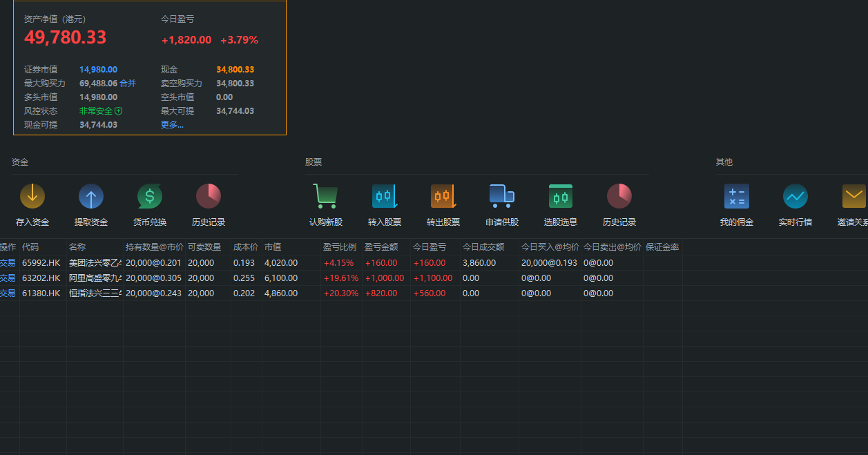Click the profit ratio +4.15%
This screenshot has width=868, height=455.
point(338,263)
